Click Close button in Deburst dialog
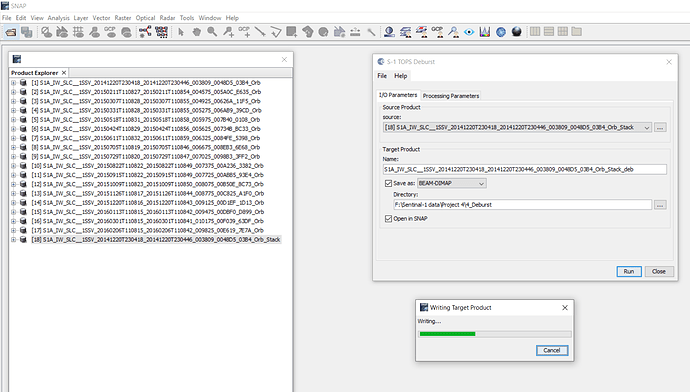The width and height of the screenshot is (690, 392). pos(658,271)
